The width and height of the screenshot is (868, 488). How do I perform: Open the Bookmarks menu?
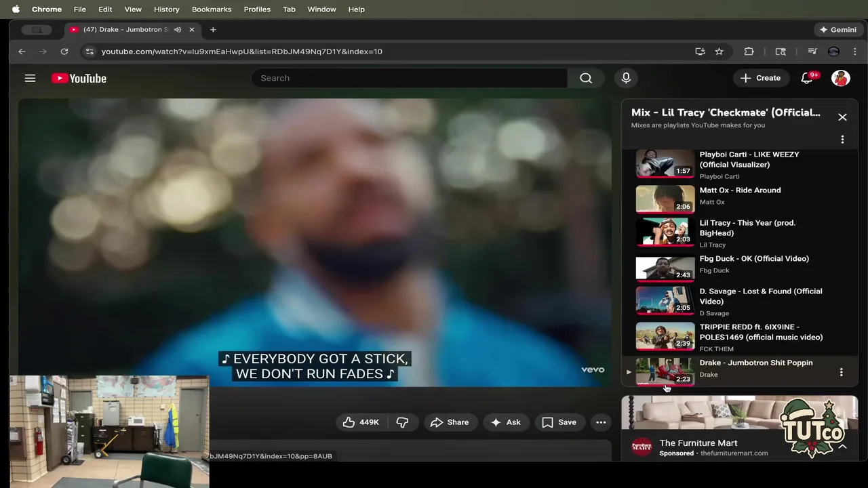pyautogui.click(x=212, y=9)
